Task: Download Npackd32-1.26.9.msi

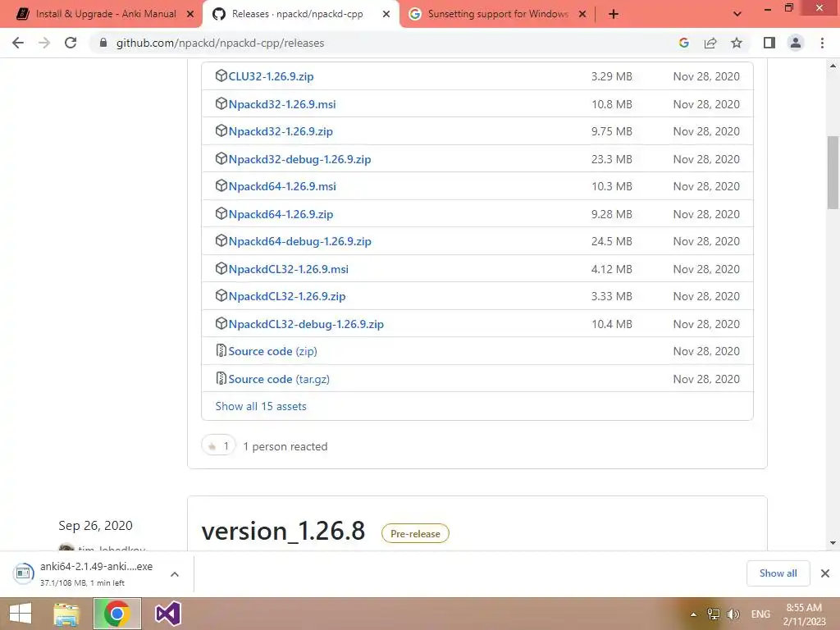Action: [282, 104]
